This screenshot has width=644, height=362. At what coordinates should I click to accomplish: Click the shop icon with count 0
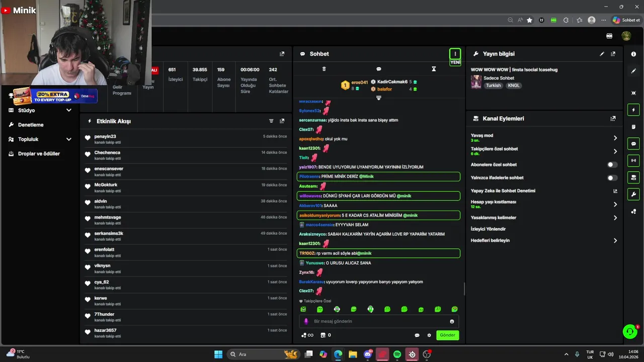[x=326, y=335]
